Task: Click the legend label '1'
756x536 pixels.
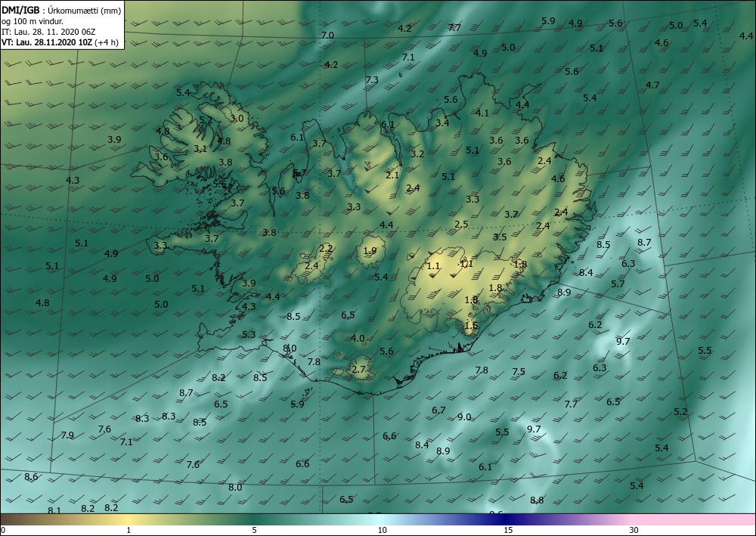Action: [129, 530]
